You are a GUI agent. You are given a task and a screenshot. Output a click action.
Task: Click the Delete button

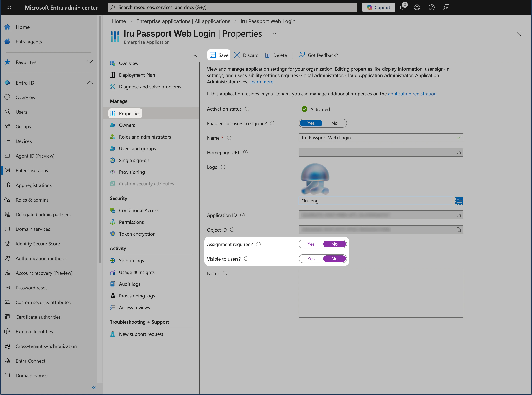click(276, 55)
